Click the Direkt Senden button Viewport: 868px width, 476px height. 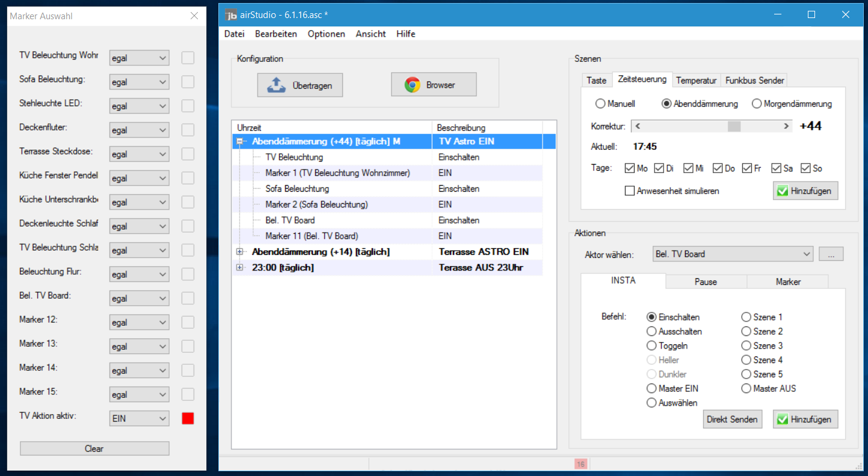coord(731,420)
